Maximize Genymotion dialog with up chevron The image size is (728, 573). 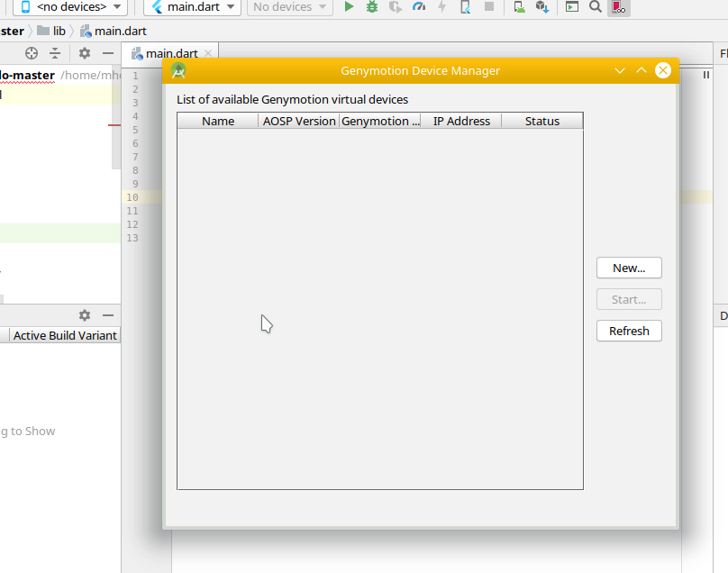pyautogui.click(x=642, y=70)
